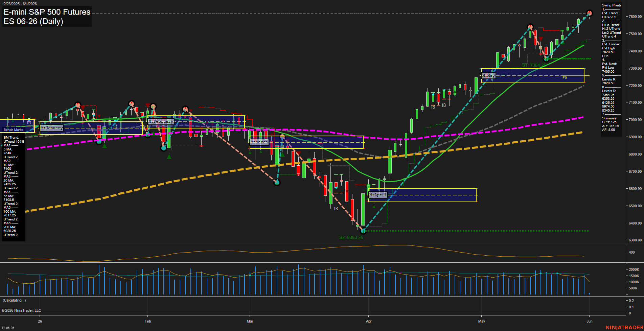Click the 26 year label on time axis
Viewport: 644px width, 331px height.
pos(40,321)
